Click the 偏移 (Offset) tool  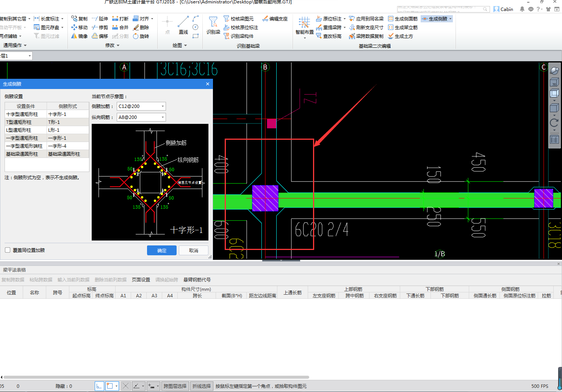[x=100, y=36]
